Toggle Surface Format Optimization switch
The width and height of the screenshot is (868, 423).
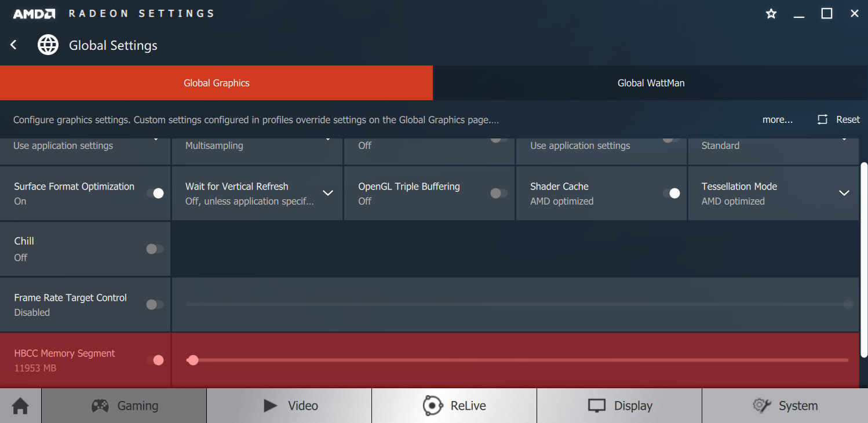point(155,193)
